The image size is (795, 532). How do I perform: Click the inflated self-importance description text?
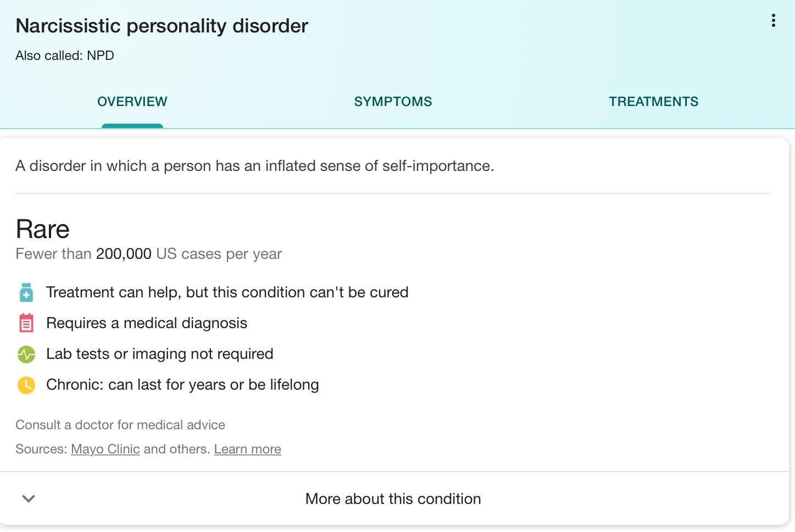click(x=255, y=166)
